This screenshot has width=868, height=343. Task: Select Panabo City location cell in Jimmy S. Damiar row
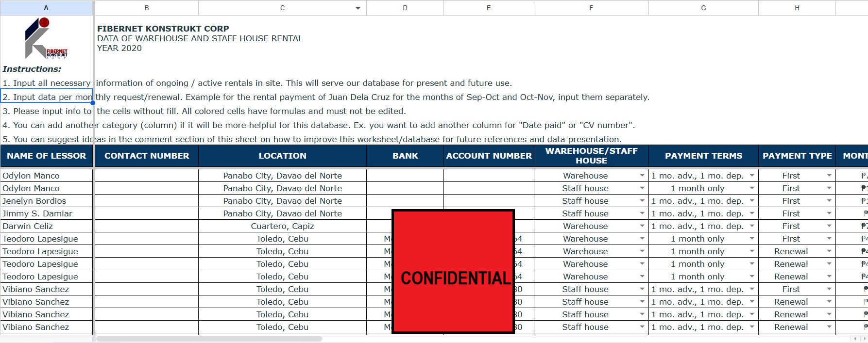(x=282, y=213)
